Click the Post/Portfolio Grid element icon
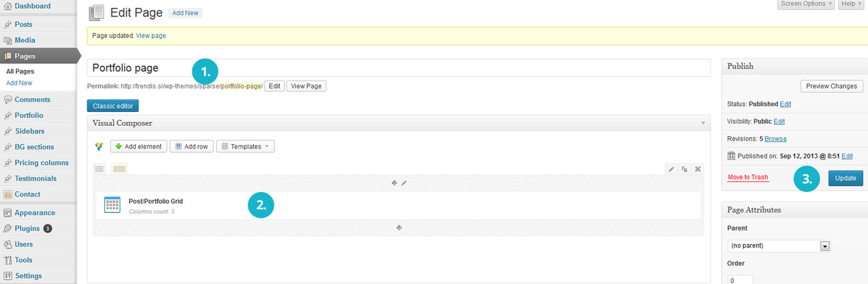 point(112,205)
